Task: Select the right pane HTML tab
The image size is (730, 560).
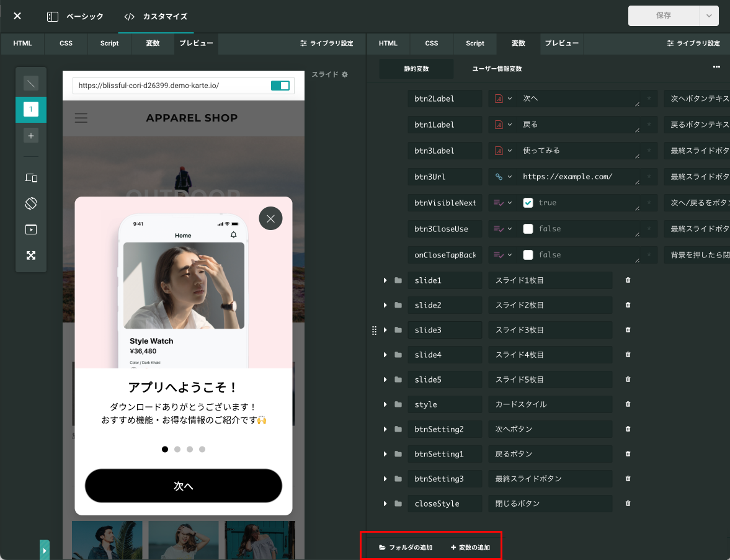Action: tap(388, 43)
